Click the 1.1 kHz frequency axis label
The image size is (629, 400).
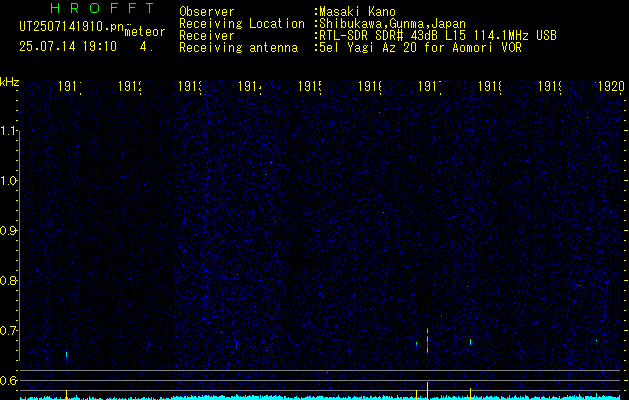click(8, 130)
